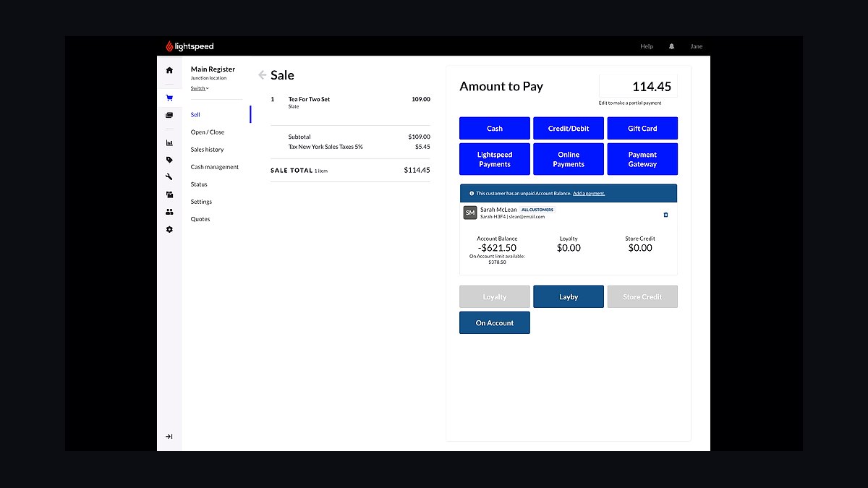
Task: Open the Help link in header
Action: point(647,46)
